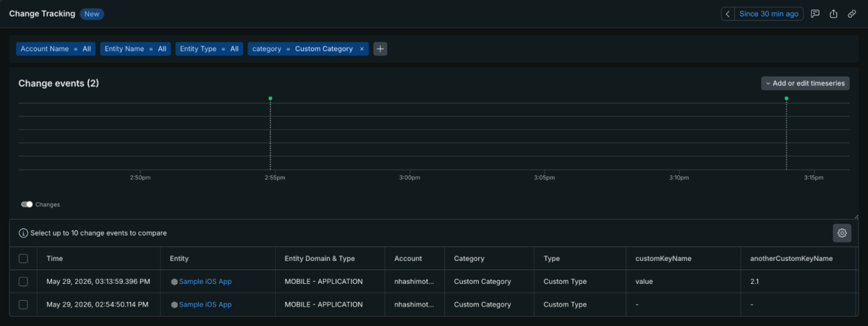Select change marker near 3:14pm
The height and width of the screenshot is (326, 868).
786,98
